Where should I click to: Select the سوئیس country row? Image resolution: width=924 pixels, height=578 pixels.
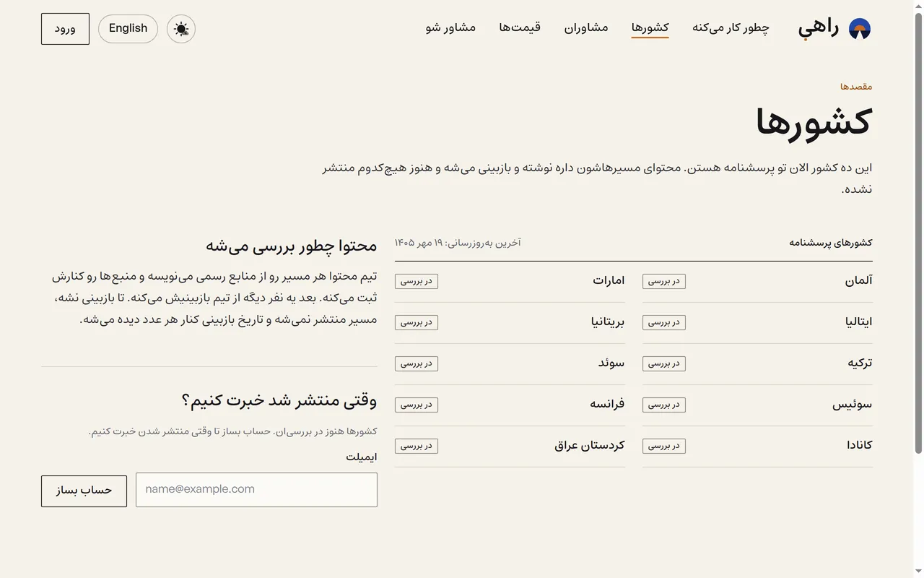pos(757,405)
